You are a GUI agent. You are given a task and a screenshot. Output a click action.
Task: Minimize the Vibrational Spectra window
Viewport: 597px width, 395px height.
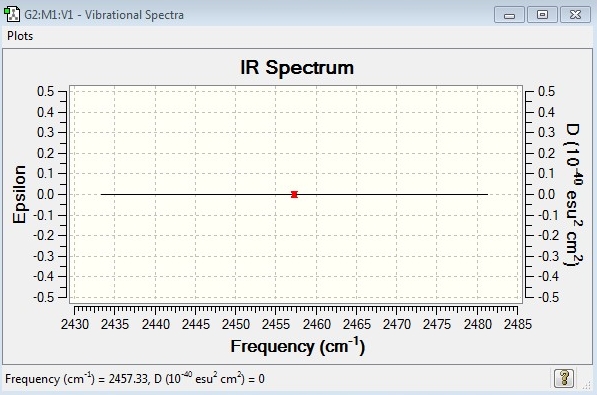509,15
